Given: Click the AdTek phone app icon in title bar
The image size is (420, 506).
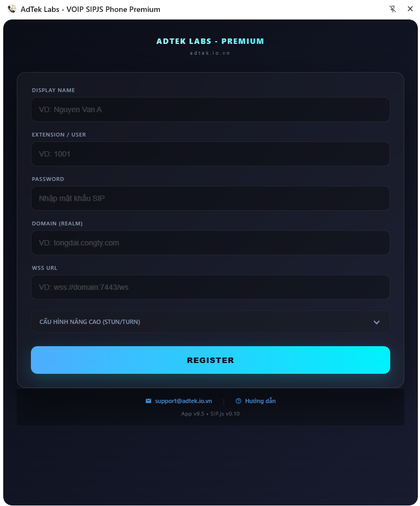Looking at the screenshot, I should pyautogui.click(x=12, y=9).
